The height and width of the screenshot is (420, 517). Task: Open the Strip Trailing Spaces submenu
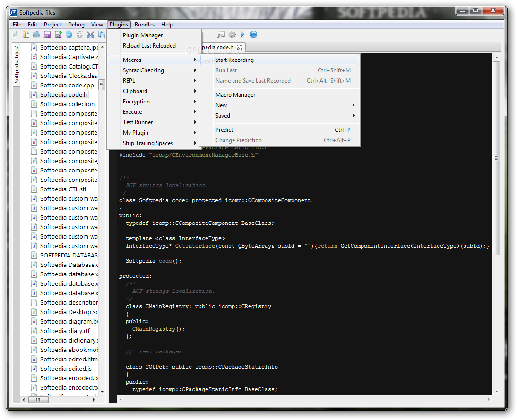click(154, 143)
